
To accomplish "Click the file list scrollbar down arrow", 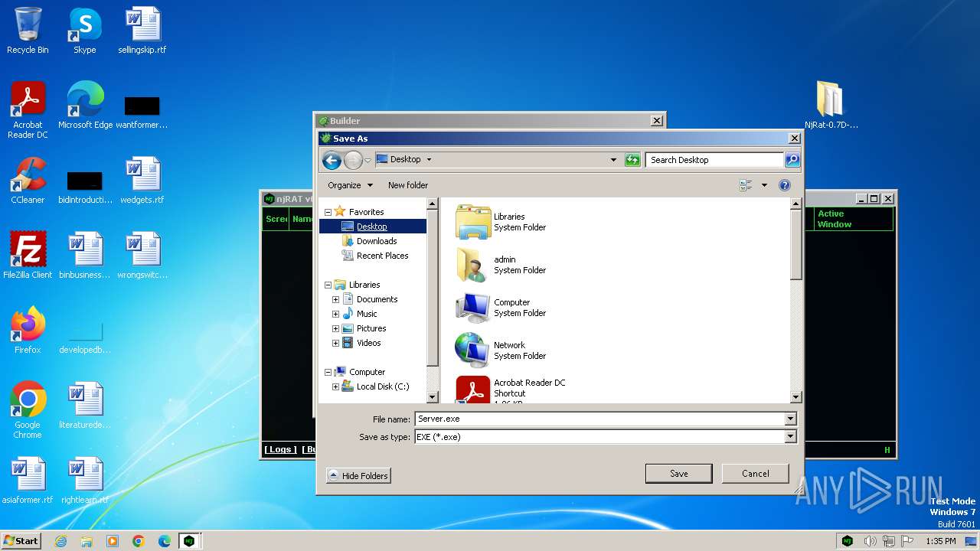I will tap(795, 397).
